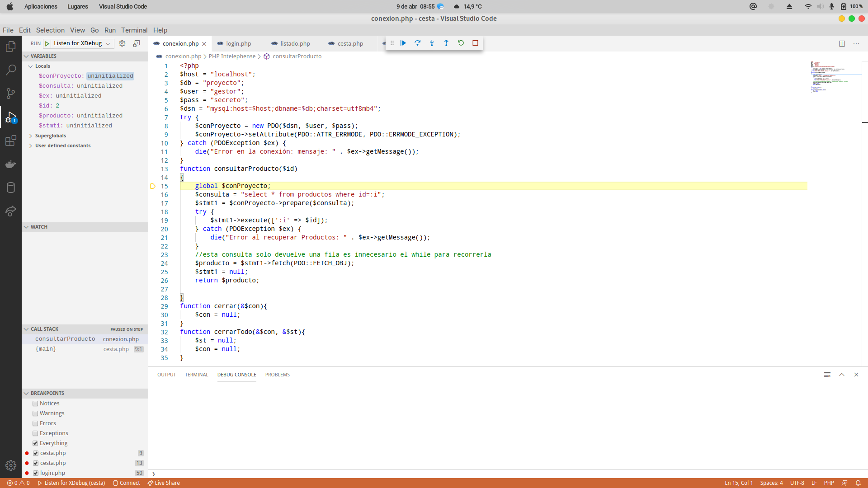Split the editor right

pos(842,44)
